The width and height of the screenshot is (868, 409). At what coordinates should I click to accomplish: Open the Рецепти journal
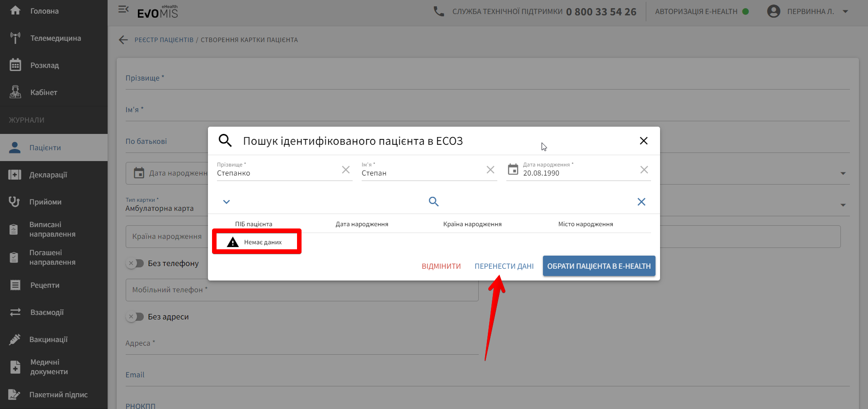point(44,285)
